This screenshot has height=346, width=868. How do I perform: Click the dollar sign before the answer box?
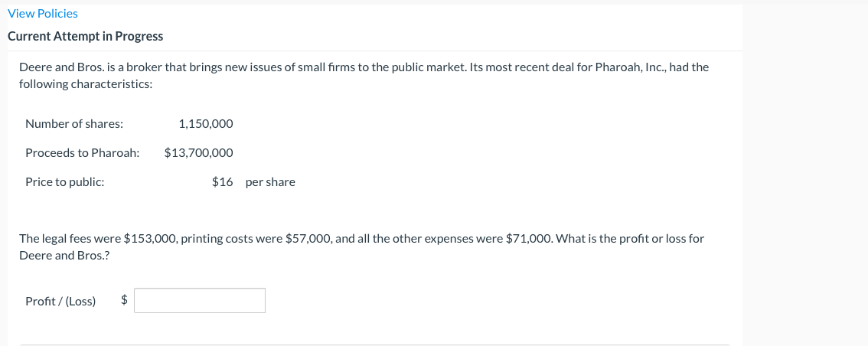point(124,301)
